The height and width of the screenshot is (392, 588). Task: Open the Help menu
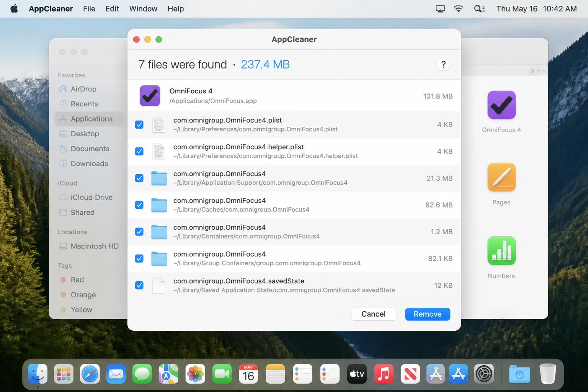pyautogui.click(x=176, y=8)
